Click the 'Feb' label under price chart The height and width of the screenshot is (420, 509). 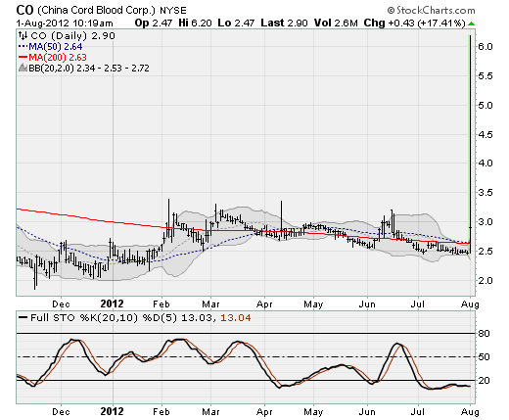(x=162, y=304)
